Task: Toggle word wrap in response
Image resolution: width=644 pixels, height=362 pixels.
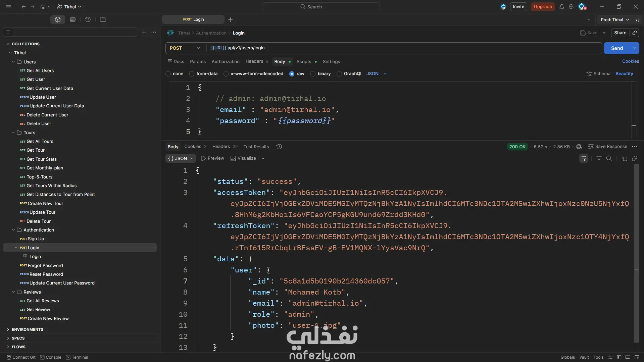Action: click(x=584, y=158)
